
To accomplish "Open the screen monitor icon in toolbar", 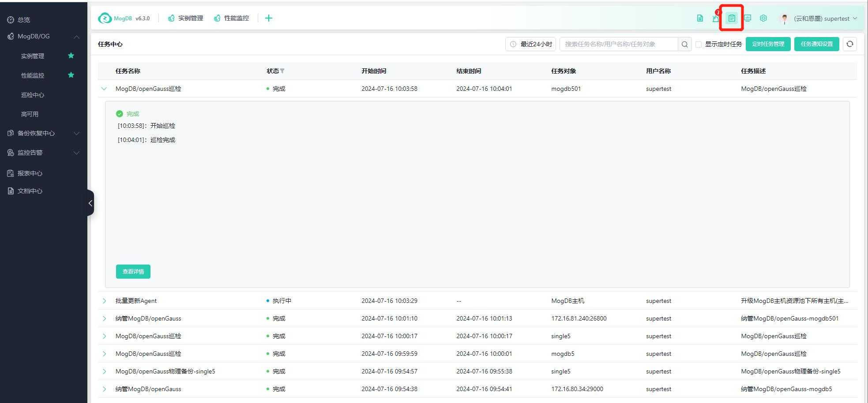I will [748, 18].
